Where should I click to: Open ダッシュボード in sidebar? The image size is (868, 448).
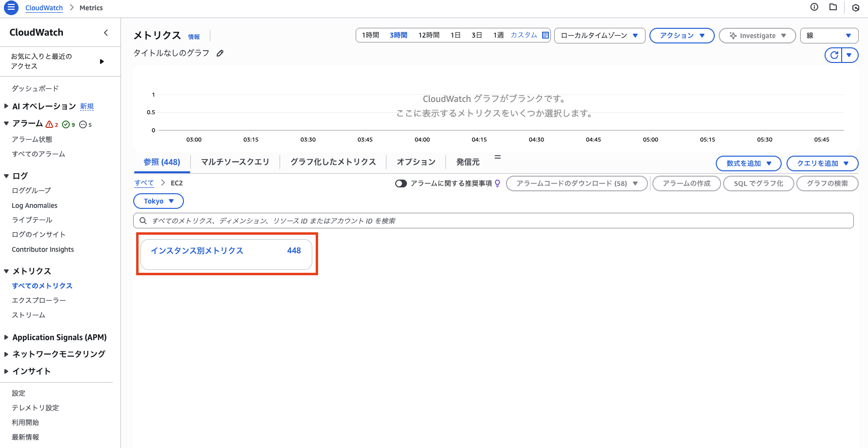point(35,88)
